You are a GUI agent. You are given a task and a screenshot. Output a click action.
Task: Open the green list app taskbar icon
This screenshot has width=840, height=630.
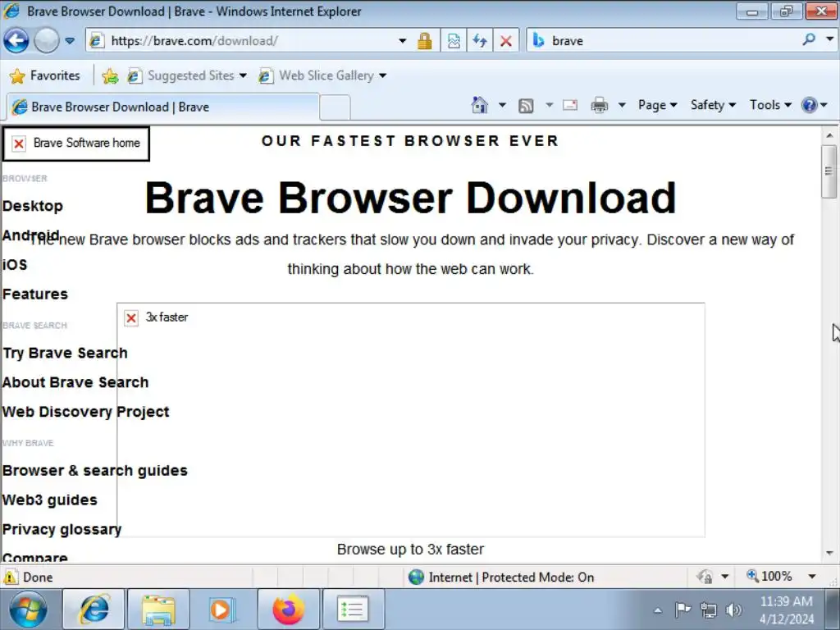click(x=353, y=609)
